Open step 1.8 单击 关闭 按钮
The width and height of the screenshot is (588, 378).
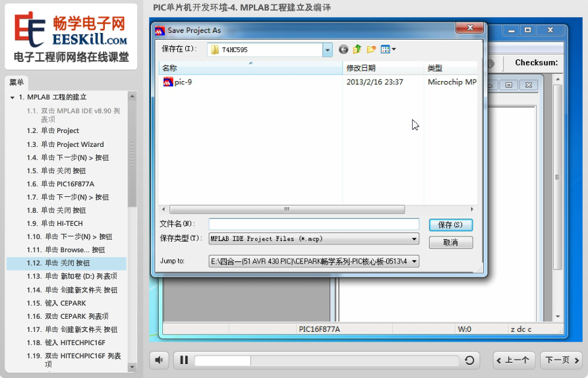tap(56, 210)
